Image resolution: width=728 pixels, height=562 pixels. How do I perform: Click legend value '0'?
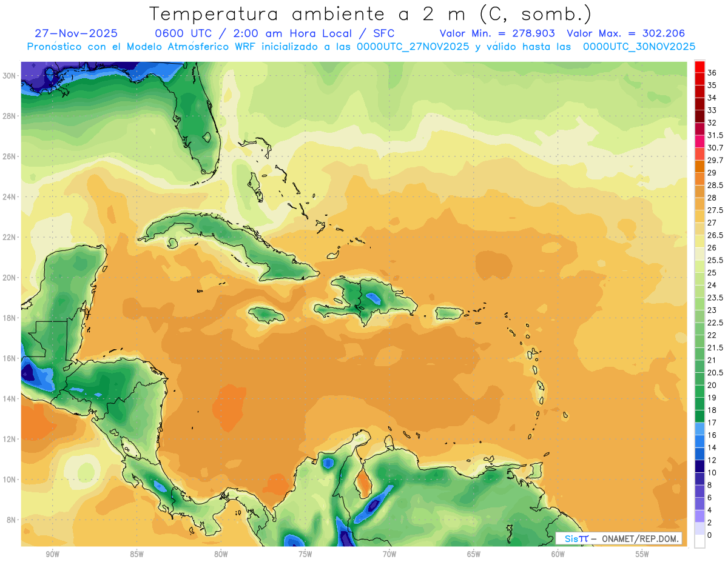pyautogui.click(x=710, y=535)
